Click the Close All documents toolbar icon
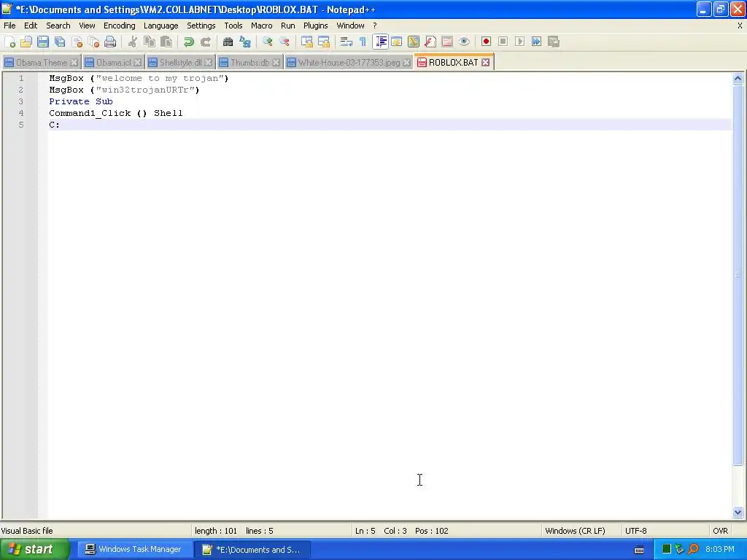The height and width of the screenshot is (560, 747). (93, 42)
